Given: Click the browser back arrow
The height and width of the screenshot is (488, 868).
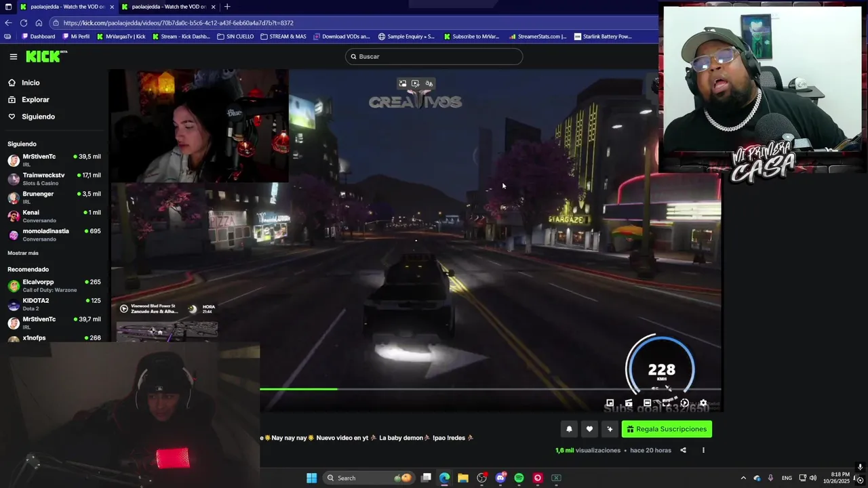Looking at the screenshot, I should tap(8, 22).
